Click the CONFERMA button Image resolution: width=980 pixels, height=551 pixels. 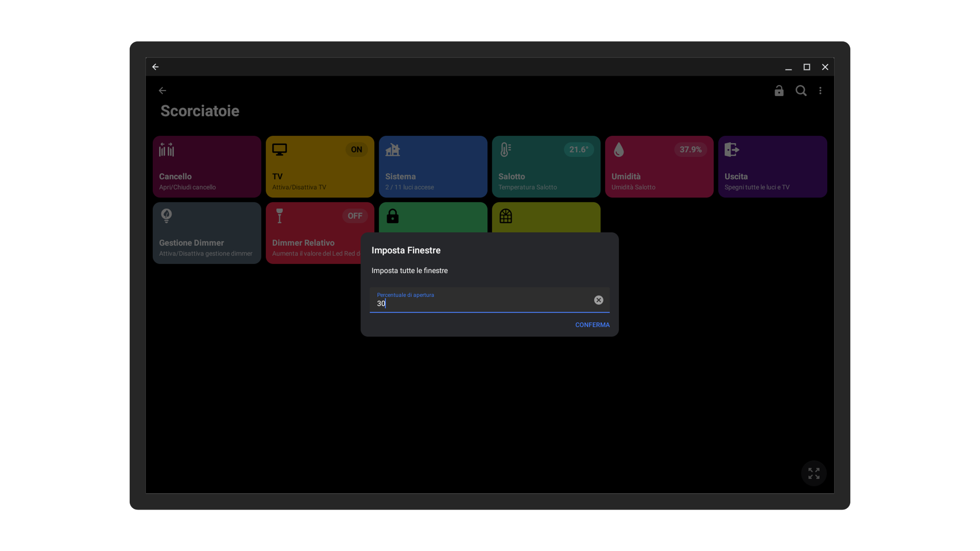coord(592,325)
